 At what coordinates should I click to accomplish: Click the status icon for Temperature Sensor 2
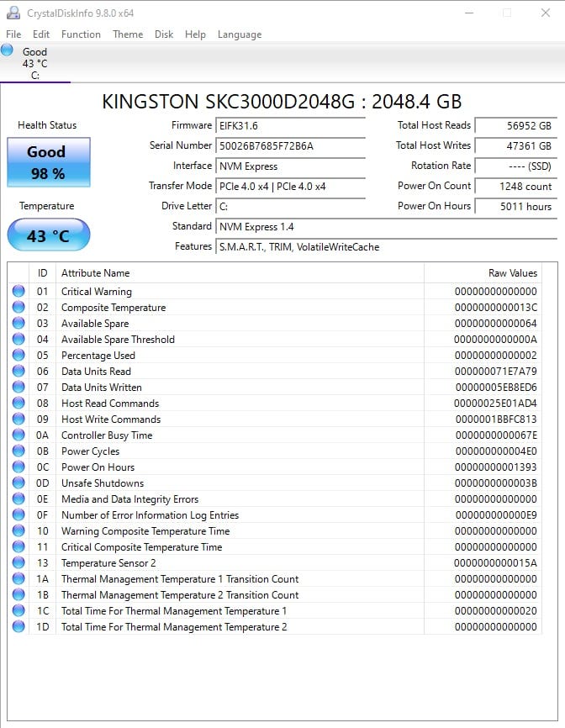coord(18,562)
